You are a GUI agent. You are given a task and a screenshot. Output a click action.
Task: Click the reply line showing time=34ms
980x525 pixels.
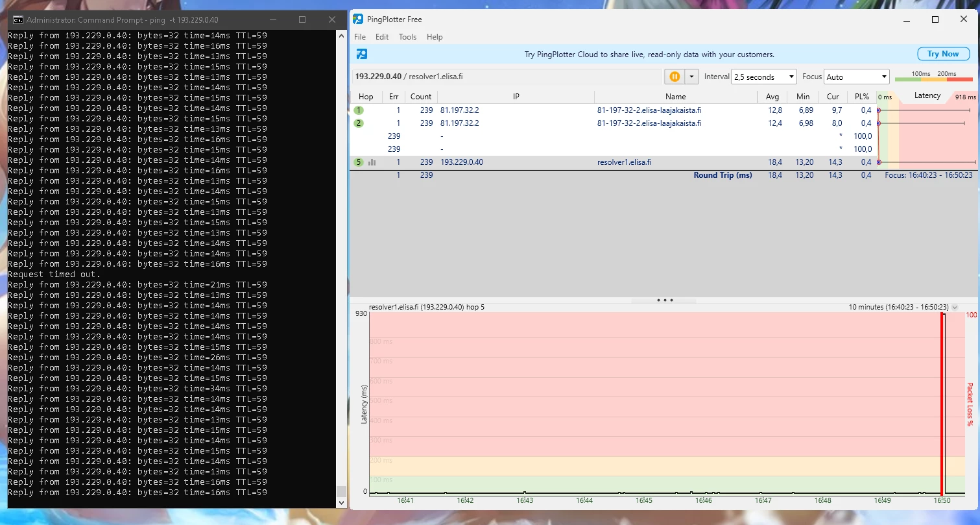pyautogui.click(x=137, y=389)
